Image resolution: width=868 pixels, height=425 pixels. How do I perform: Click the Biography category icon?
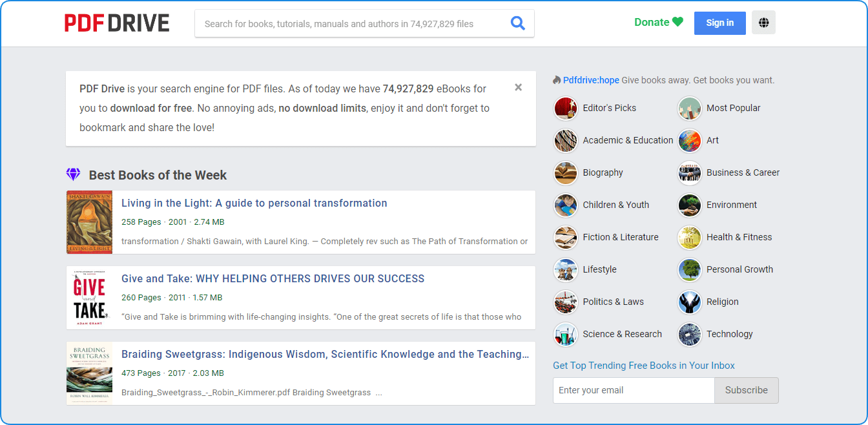tap(566, 172)
